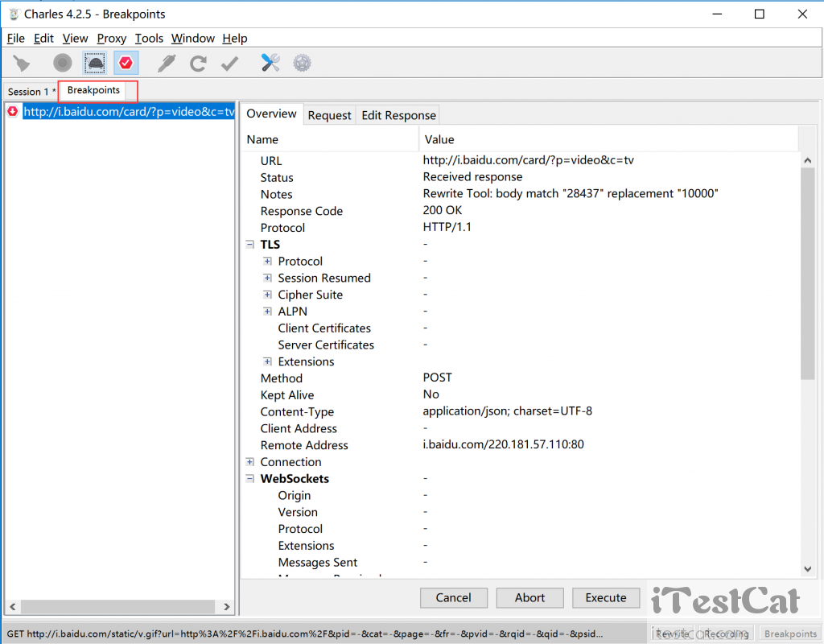Toggle the red Breakpoints hexagon icon
This screenshot has height=644, width=824.
point(126,64)
